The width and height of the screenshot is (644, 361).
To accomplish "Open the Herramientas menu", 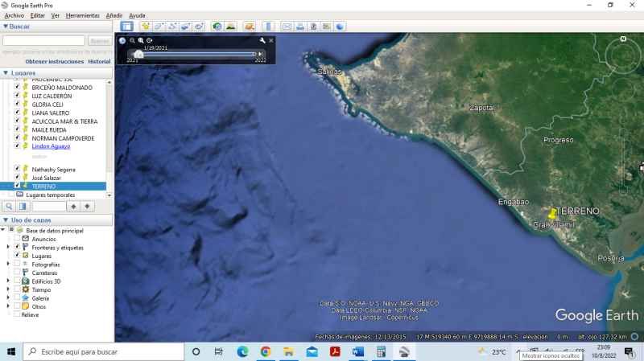I will [83, 15].
